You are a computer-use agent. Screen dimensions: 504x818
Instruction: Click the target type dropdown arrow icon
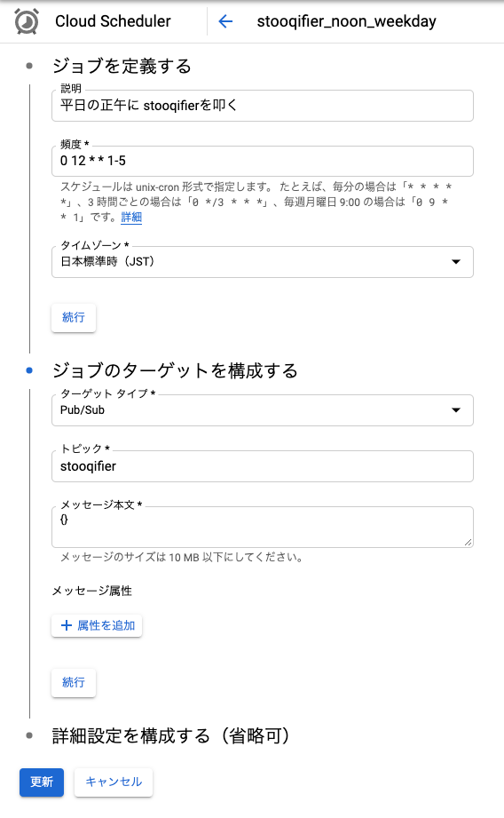tap(456, 410)
